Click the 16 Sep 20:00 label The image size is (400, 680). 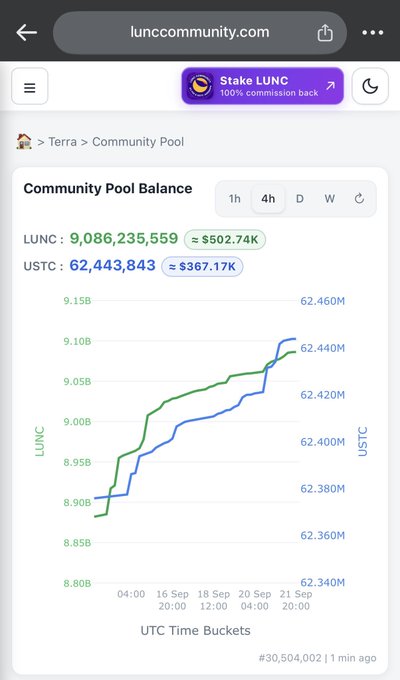coord(172,600)
